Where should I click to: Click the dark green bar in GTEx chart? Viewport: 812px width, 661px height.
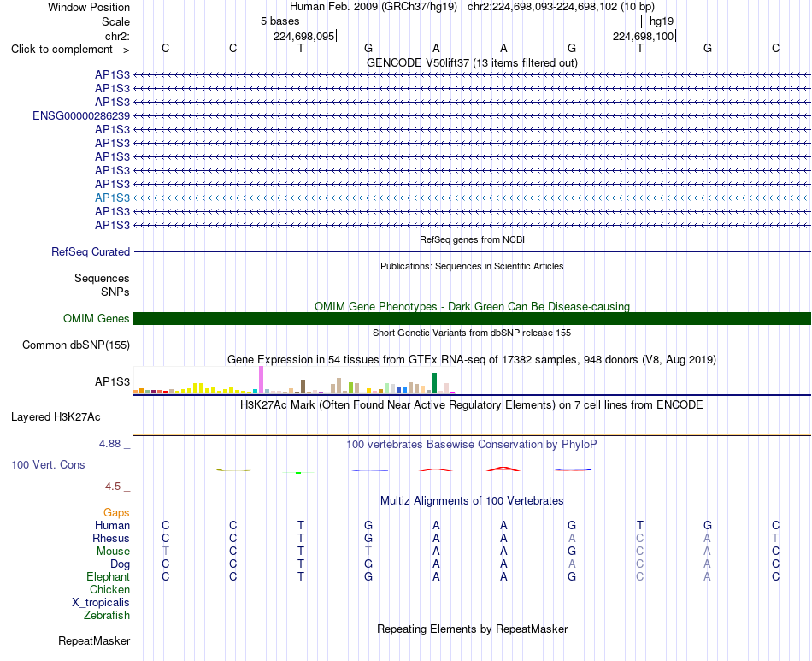click(435, 383)
